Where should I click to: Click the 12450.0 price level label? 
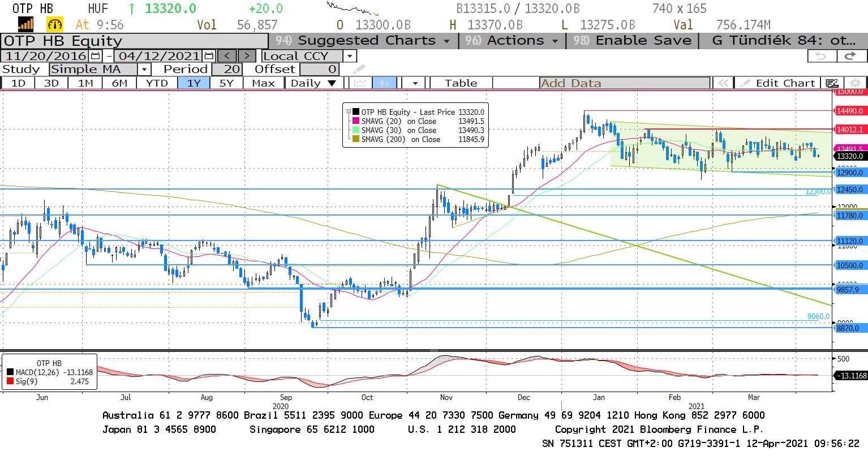pyautogui.click(x=850, y=190)
